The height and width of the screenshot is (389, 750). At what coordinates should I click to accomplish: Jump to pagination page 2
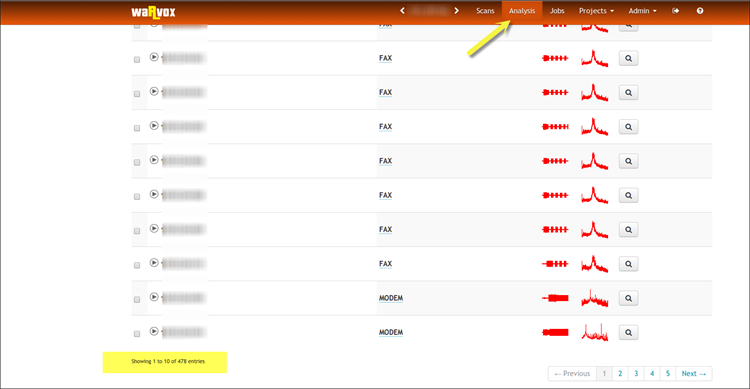620,374
